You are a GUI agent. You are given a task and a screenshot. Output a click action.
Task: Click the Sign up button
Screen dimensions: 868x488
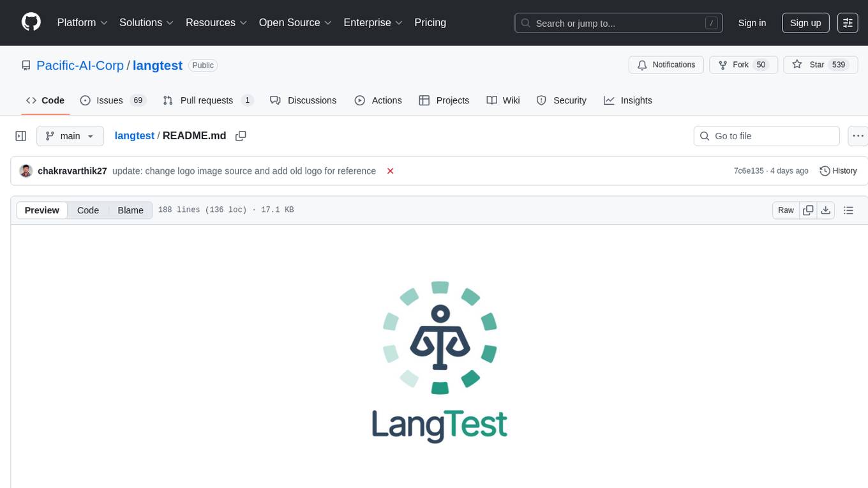805,23
